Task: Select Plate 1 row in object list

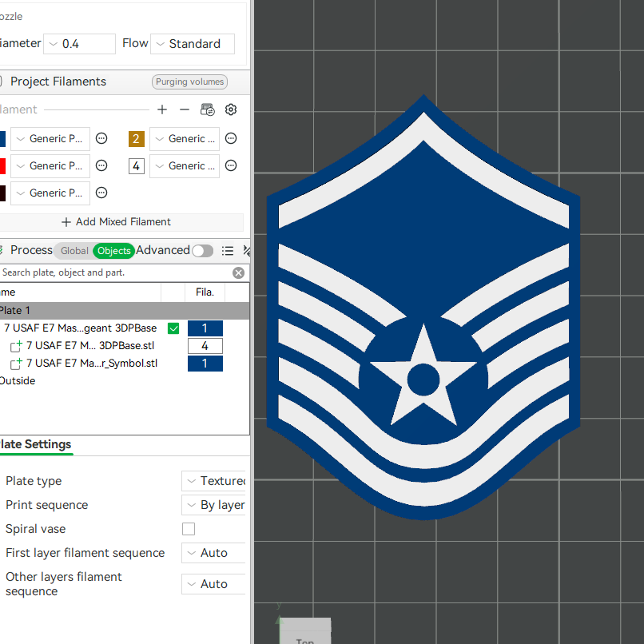Action: click(x=124, y=311)
